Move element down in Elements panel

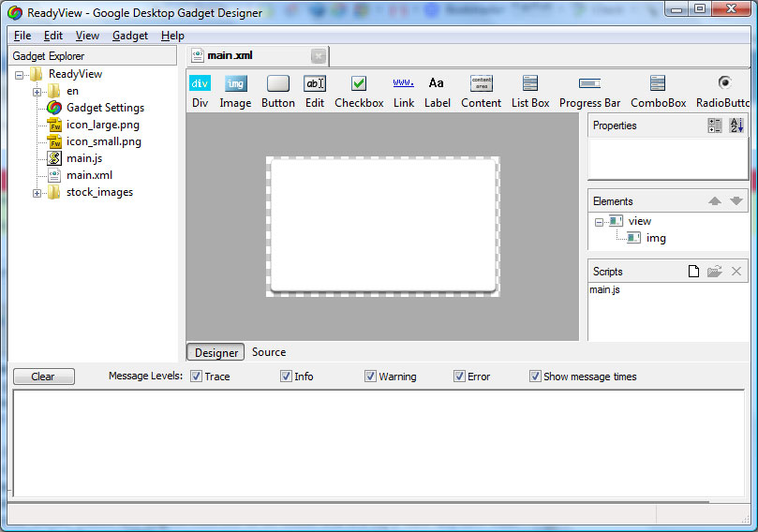point(736,201)
